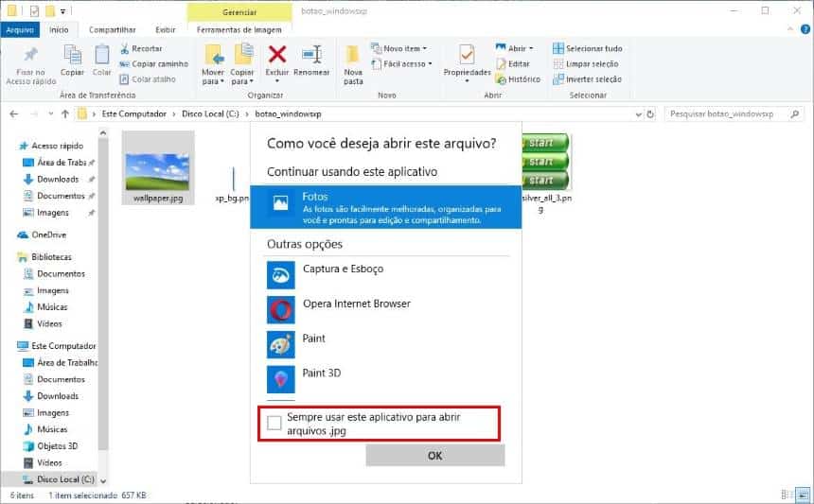Image resolution: width=814 pixels, height=504 pixels.
Task: Check Sempre usar este aplicativo checkbox
Action: tap(274, 423)
